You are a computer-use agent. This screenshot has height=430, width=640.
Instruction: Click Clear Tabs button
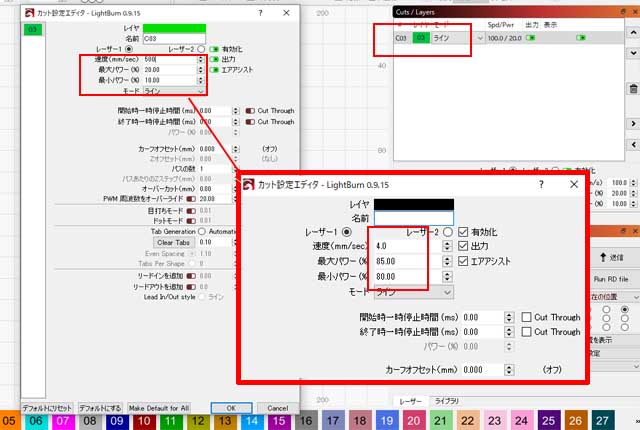(x=173, y=242)
